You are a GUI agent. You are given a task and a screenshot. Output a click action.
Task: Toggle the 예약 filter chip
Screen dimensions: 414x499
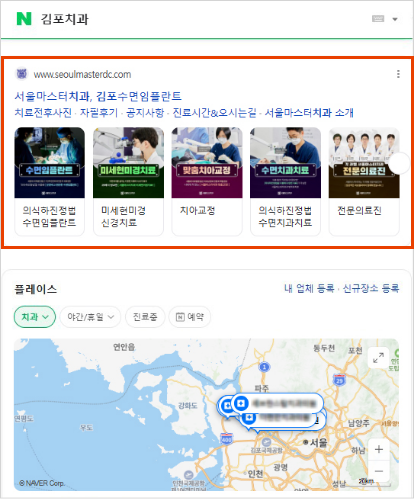click(x=190, y=317)
